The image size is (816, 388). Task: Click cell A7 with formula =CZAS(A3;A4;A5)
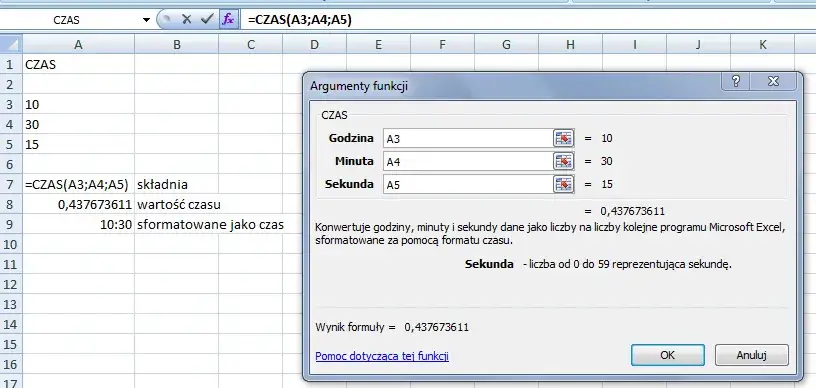(79, 184)
